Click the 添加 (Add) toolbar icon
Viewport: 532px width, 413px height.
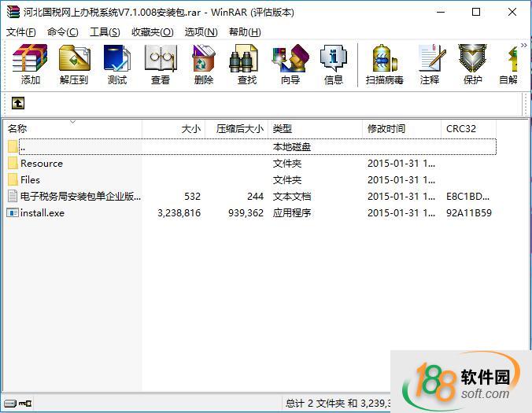tap(31, 65)
